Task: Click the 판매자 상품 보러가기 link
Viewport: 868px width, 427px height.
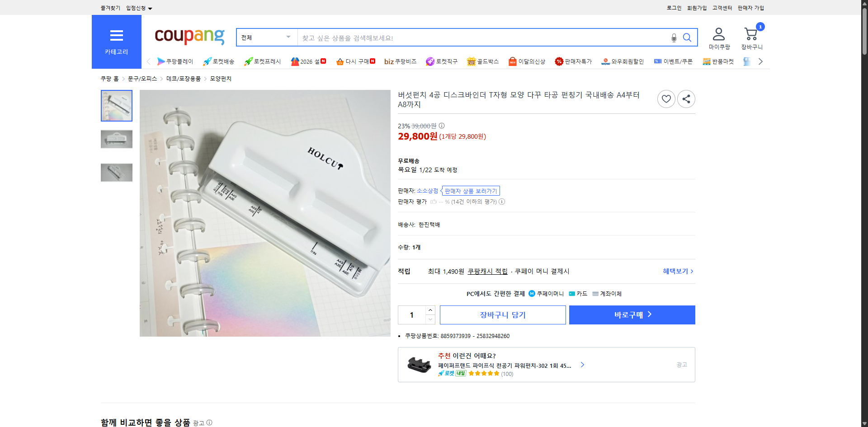Action: [x=471, y=191]
